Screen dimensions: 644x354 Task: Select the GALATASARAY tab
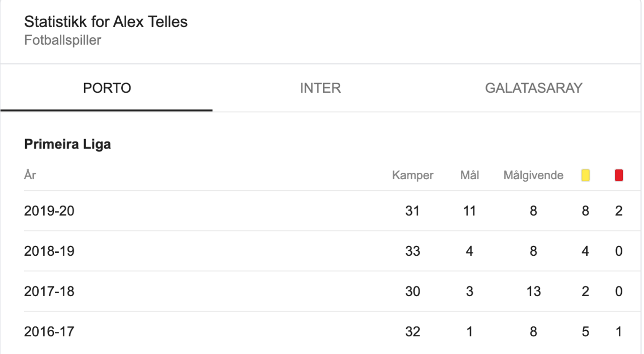click(x=534, y=88)
